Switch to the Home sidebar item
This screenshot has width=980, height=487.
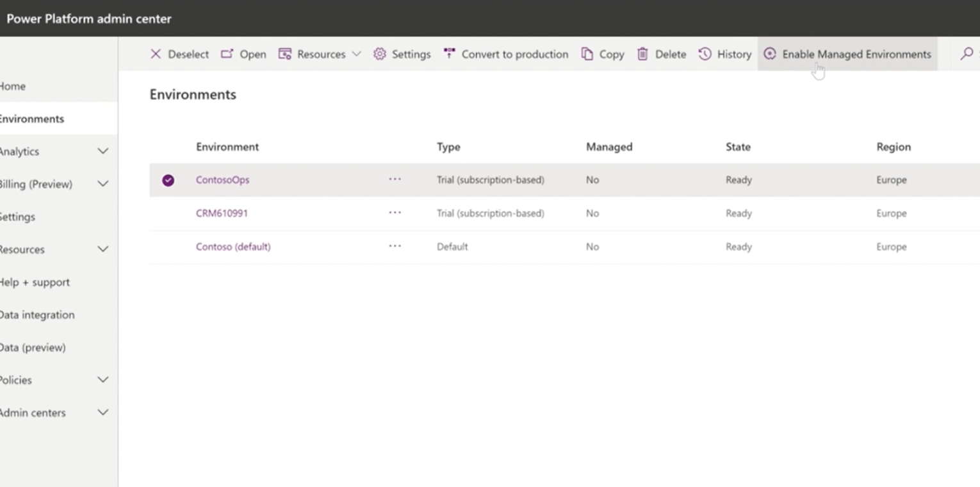pos(12,86)
